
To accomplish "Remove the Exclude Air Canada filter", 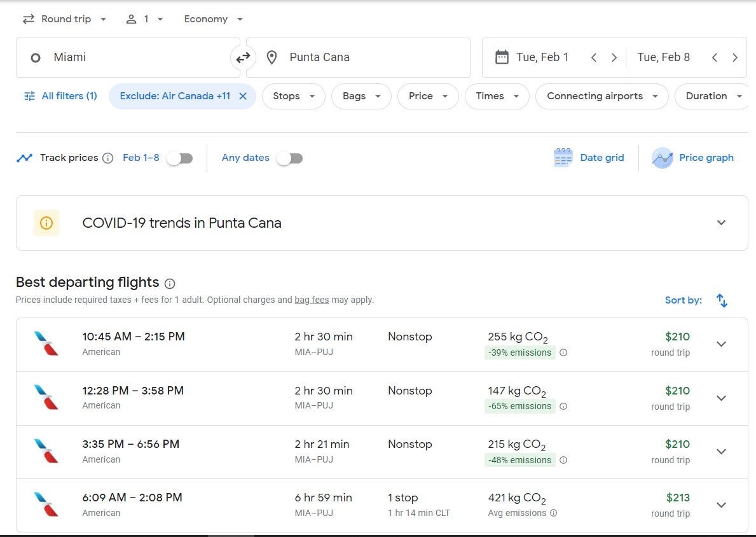I will 243,96.
